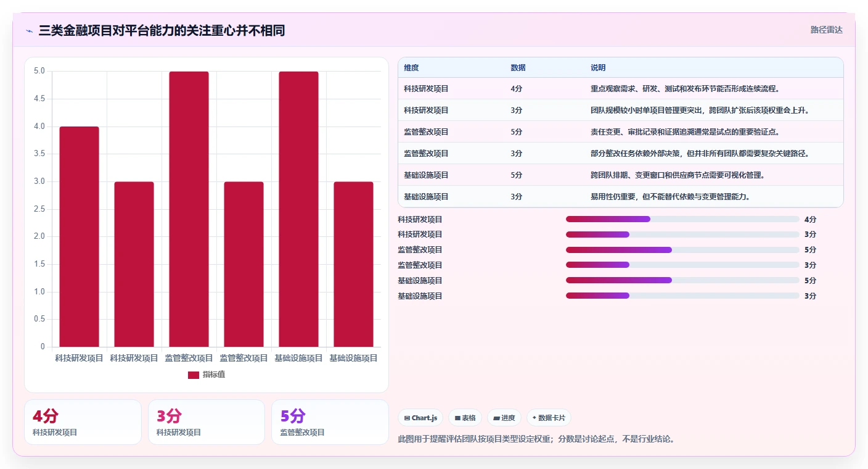868x469 pixels.
Task: Click the 0.5 tick on the y-axis
Action: [39, 319]
